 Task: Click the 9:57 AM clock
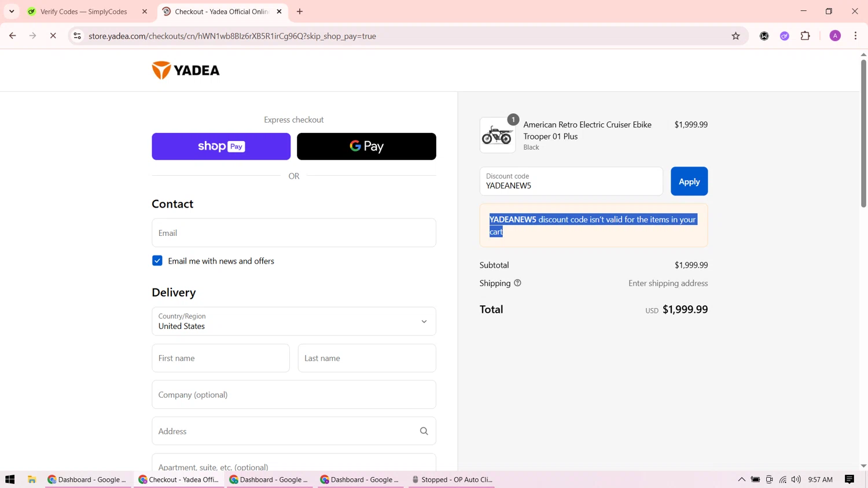(x=820, y=479)
